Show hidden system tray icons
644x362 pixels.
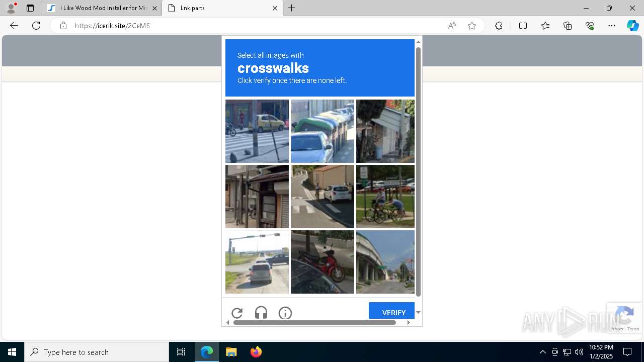pos(542,352)
